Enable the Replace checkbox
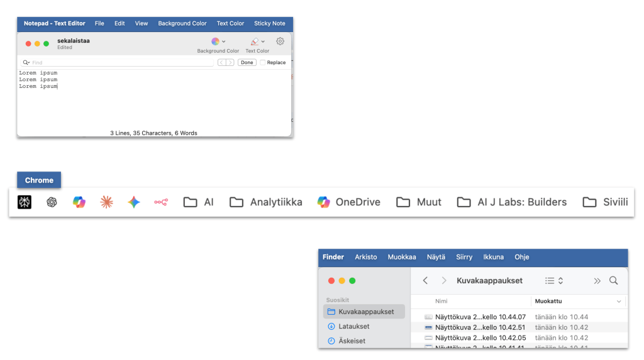The image size is (644, 360). (263, 63)
